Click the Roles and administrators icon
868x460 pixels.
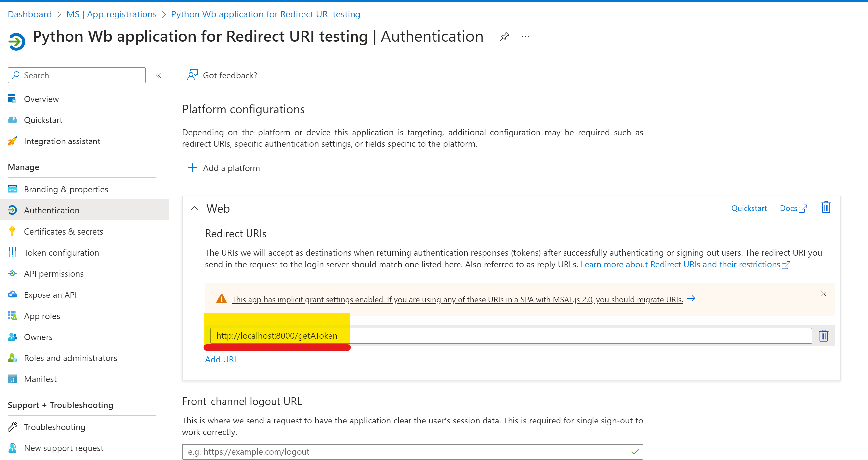tap(12, 358)
